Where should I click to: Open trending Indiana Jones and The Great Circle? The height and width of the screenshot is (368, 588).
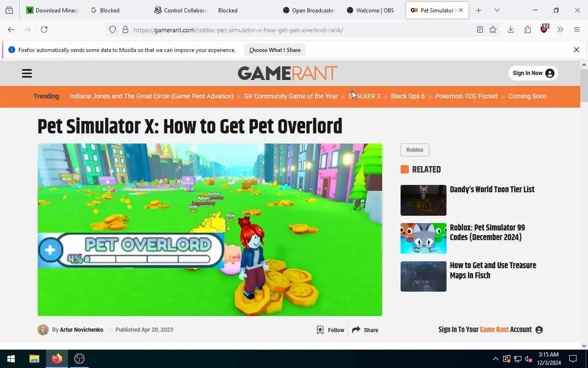[152, 96]
